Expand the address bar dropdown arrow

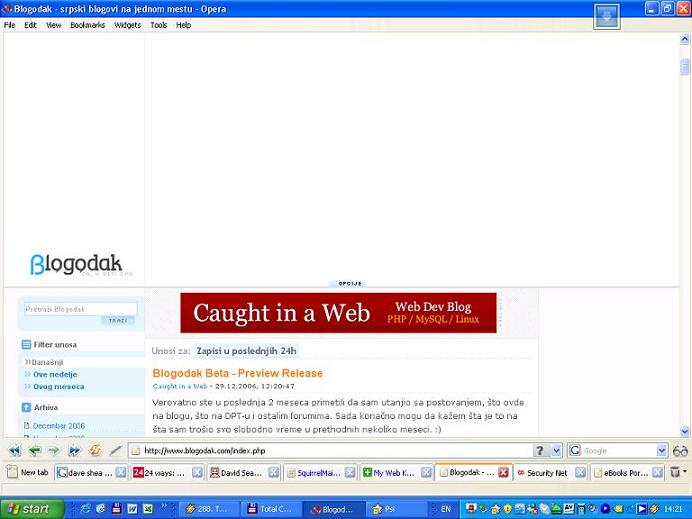[x=556, y=451]
